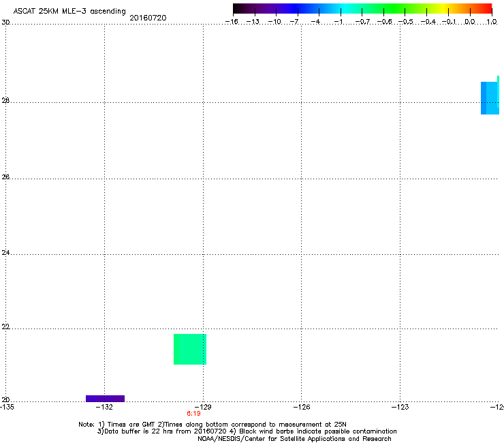Click the date label 20160720
Image resolution: width=504 pixels, height=443 pixels.
click(148, 18)
